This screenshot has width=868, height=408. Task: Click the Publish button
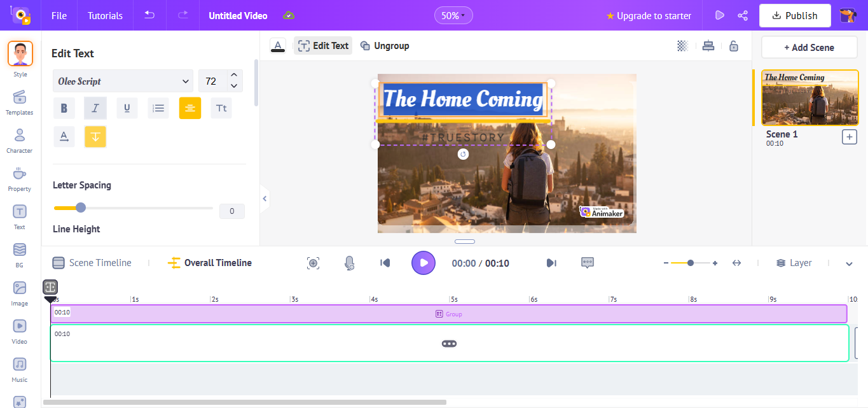click(795, 15)
